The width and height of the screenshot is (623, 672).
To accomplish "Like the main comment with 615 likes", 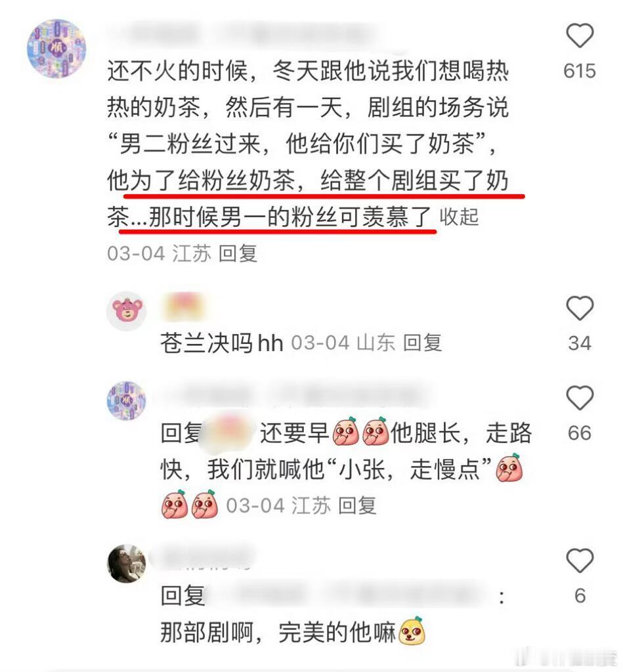I will (x=580, y=36).
